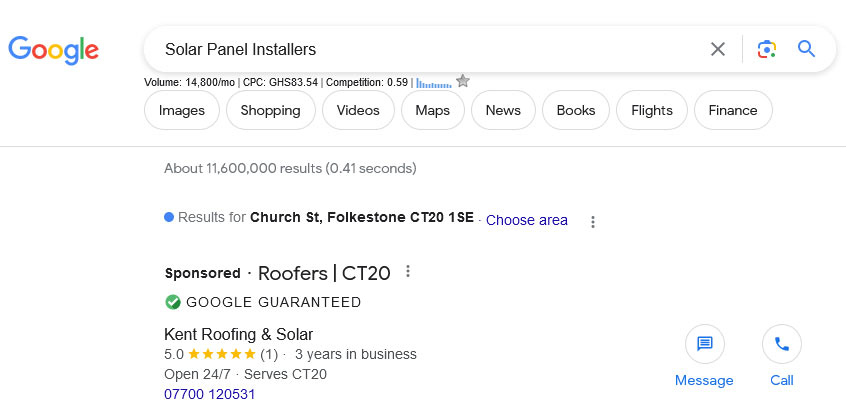Open the Flights filter

point(652,110)
